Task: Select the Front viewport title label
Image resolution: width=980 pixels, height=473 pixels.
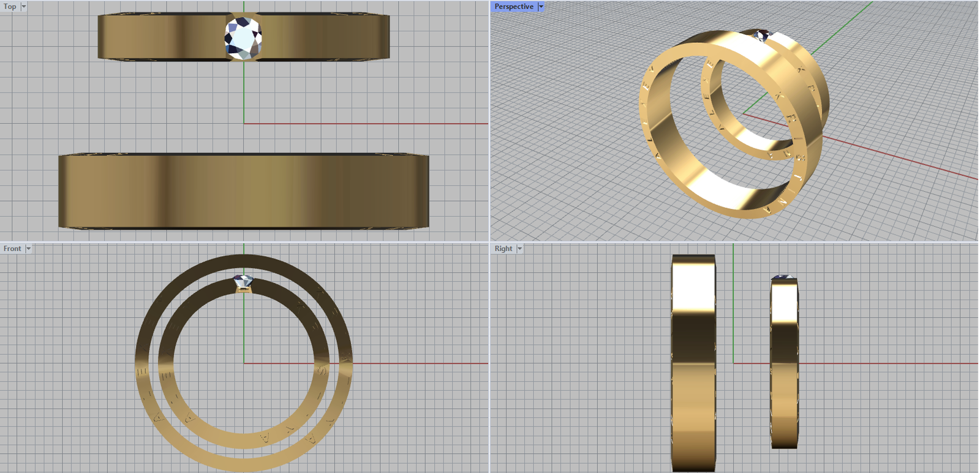Action: point(12,248)
